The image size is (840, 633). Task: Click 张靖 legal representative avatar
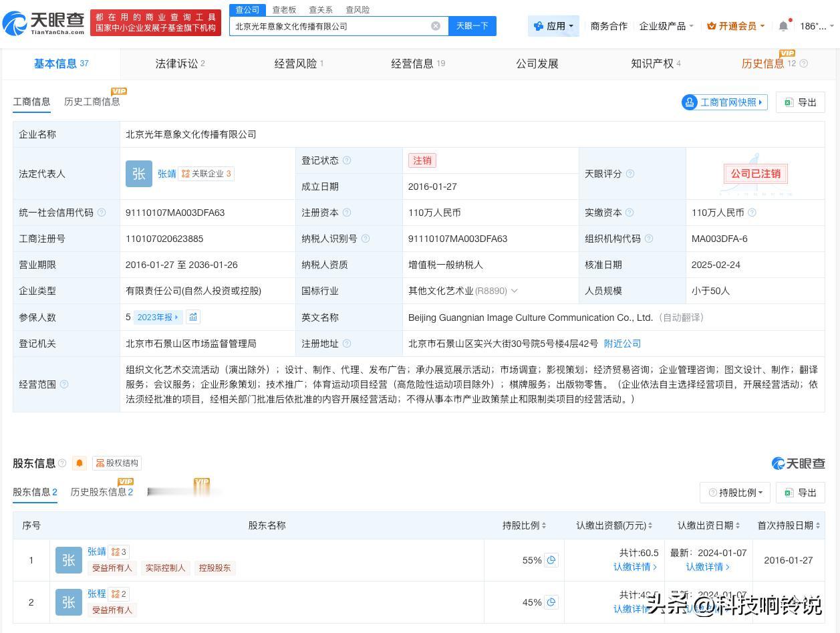tap(139, 174)
